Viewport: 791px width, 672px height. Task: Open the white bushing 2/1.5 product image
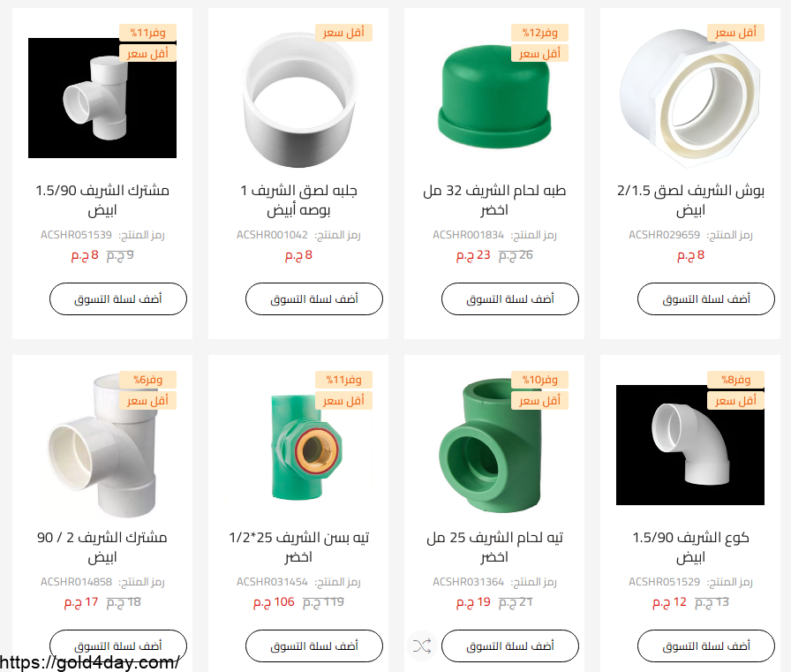(690, 98)
